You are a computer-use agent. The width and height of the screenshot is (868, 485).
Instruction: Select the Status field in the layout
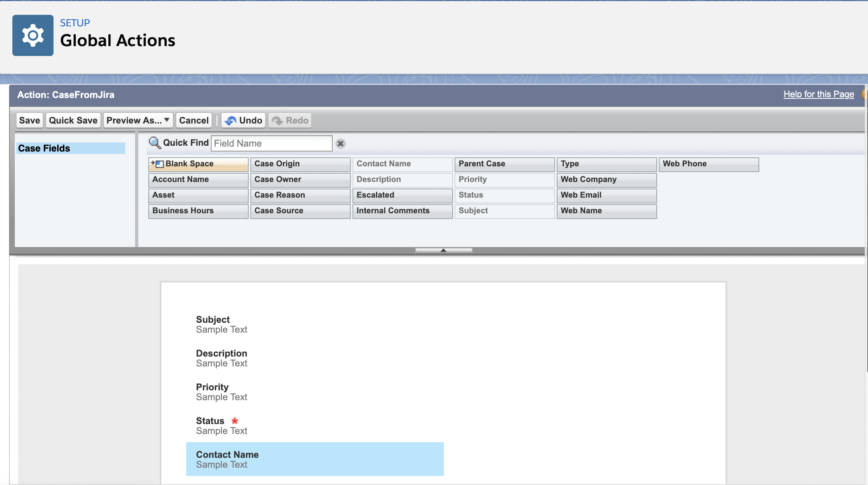[222, 425]
